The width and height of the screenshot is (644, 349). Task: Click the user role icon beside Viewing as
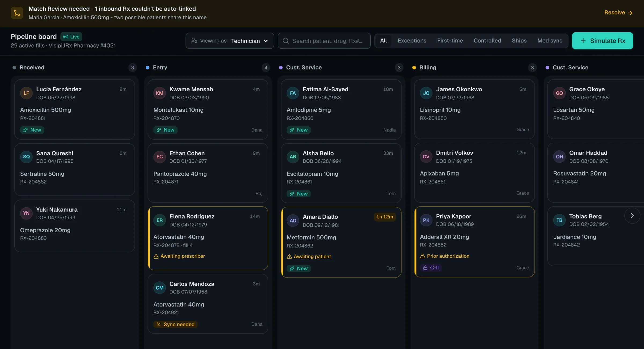(194, 41)
